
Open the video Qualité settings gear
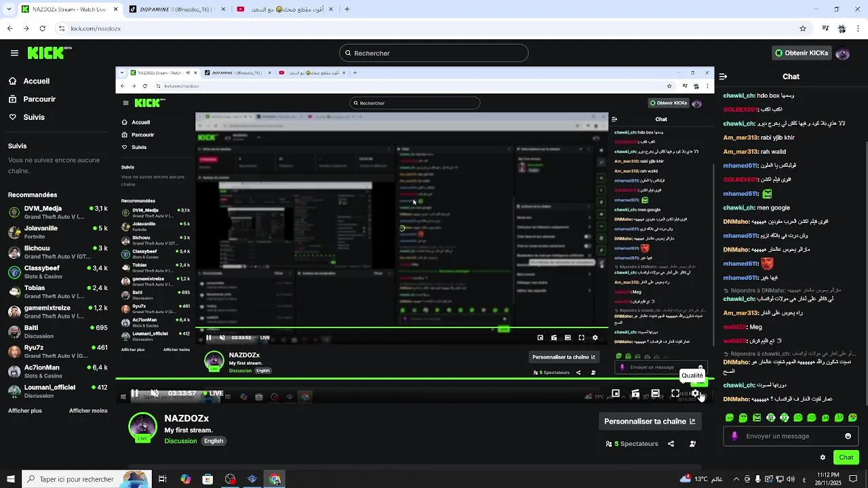(695, 393)
